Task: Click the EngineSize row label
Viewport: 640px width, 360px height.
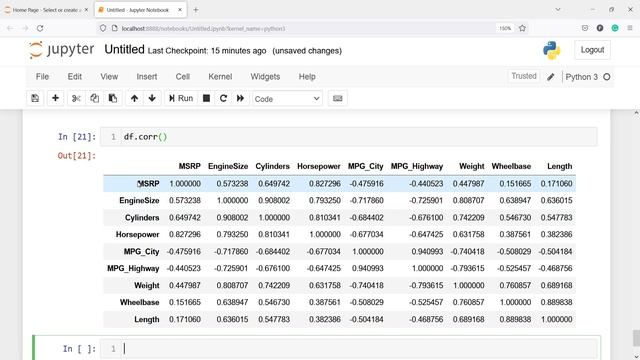Action: [139, 200]
